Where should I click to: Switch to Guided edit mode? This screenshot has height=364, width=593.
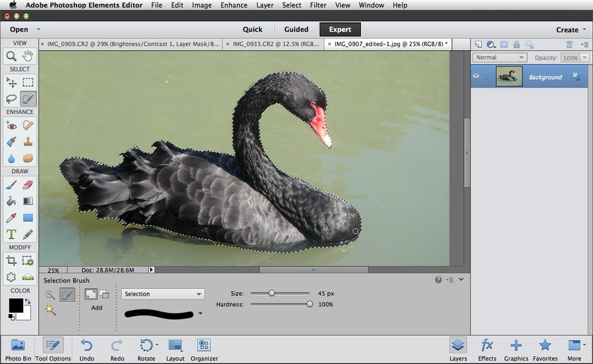(296, 30)
